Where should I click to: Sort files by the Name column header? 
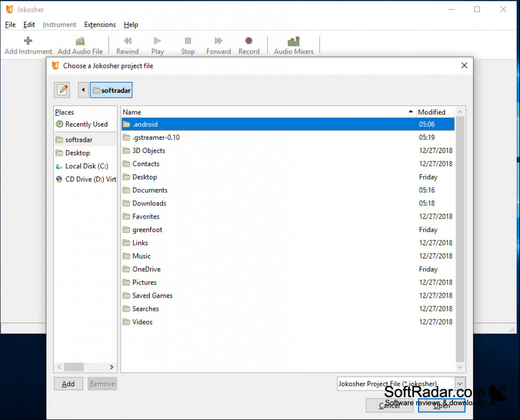[269, 112]
